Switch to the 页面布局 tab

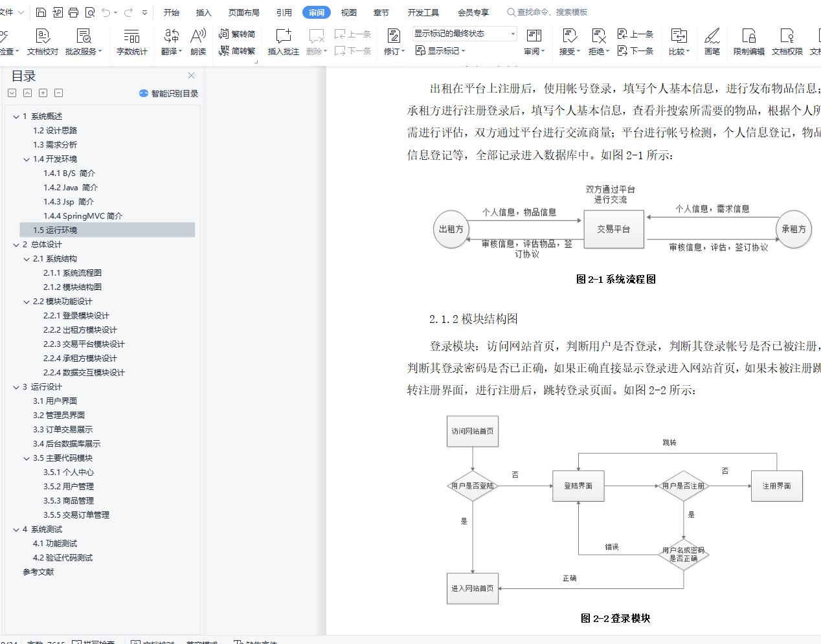[244, 12]
